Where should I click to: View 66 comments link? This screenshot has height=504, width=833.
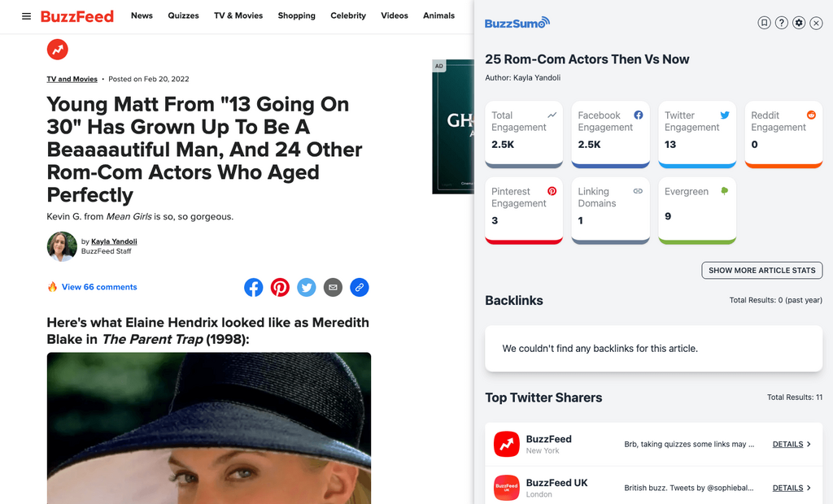99,287
